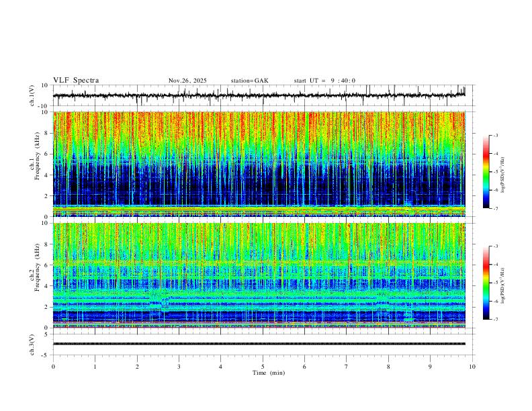532x411 pixels.
Task: Select the "start UT = 9:40:0" text
Action: point(324,81)
